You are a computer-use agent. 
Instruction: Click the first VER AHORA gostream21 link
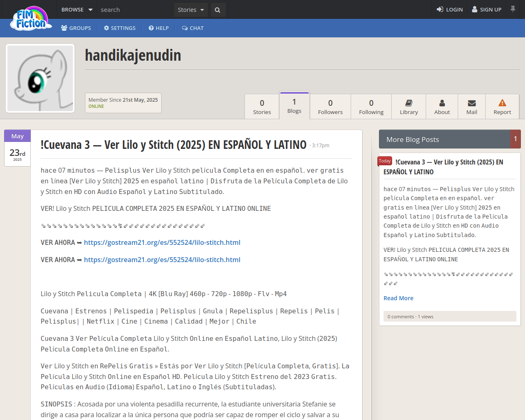(x=162, y=242)
